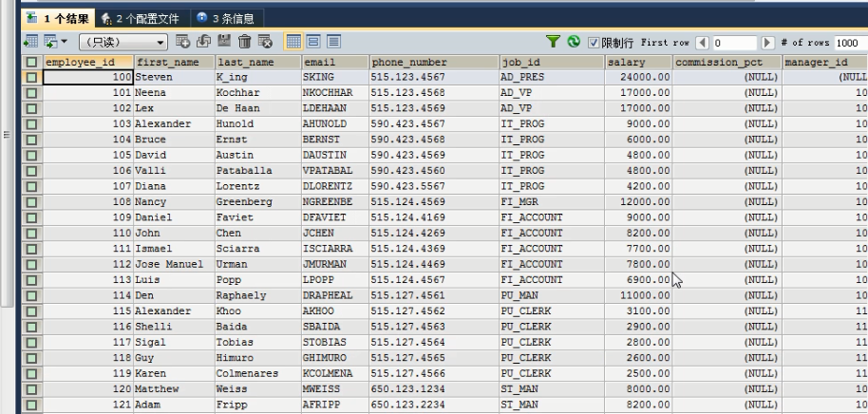Viewport: 868px width, 414px height.
Task: Click the NKOCHHAR email cell
Action: click(335, 93)
